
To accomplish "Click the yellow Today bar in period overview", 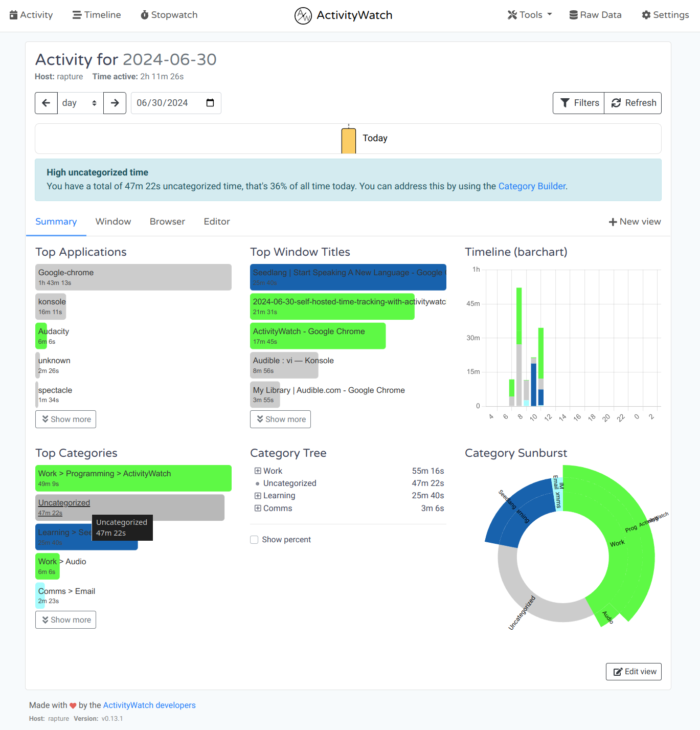I will point(348,141).
